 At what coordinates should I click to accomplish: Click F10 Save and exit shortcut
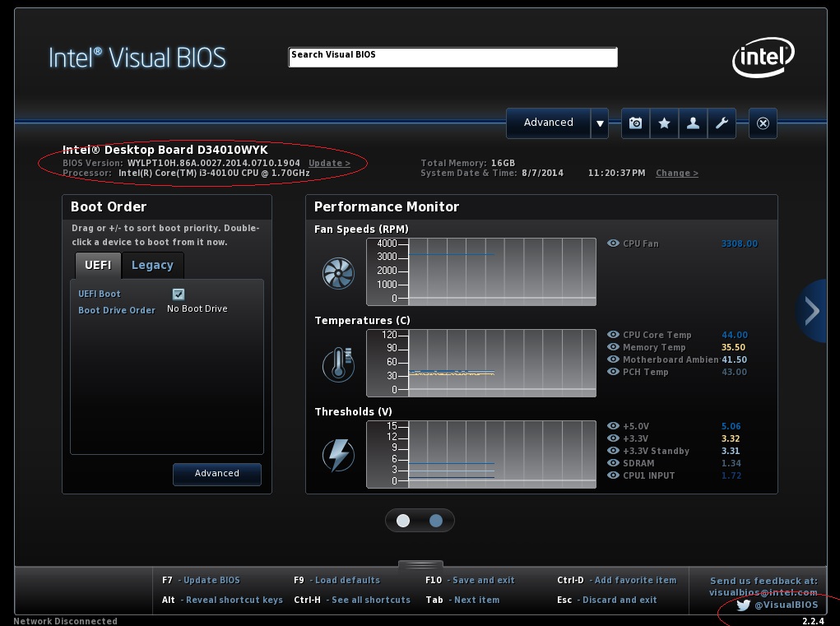pyautogui.click(x=470, y=580)
